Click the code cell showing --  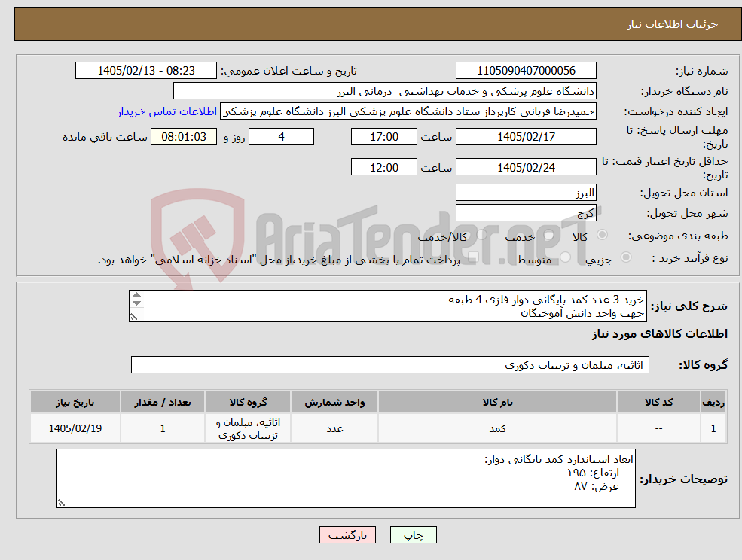click(658, 428)
